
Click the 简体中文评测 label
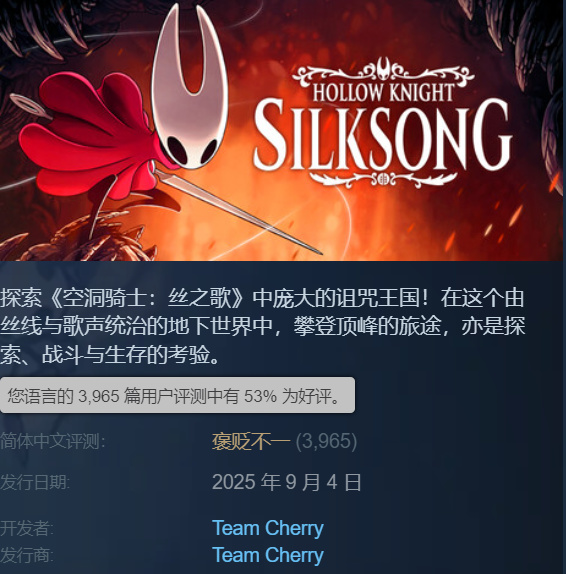coord(53,441)
